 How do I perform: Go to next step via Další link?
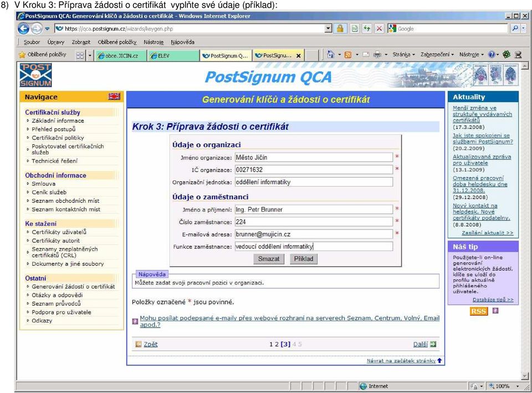click(x=421, y=344)
